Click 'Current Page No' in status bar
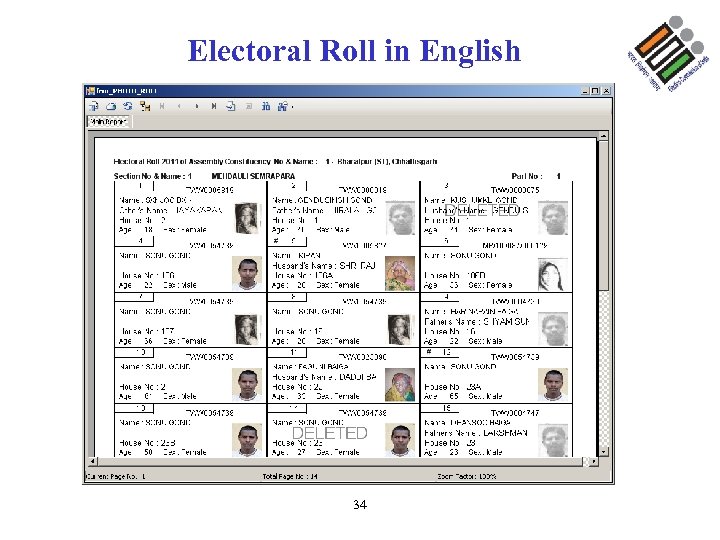The height and width of the screenshot is (540, 720). click(x=115, y=477)
